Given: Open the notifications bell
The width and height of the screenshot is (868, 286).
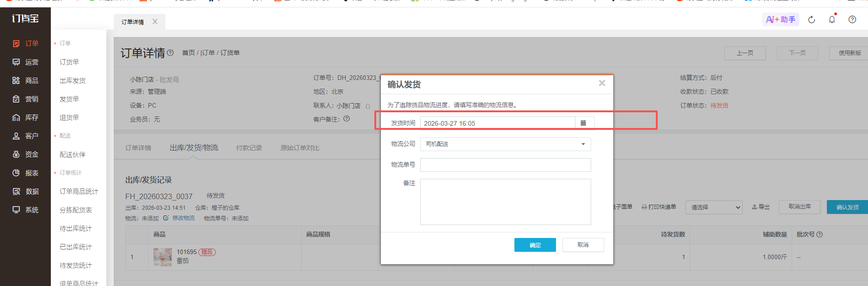Looking at the screenshot, I should pyautogui.click(x=832, y=19).
